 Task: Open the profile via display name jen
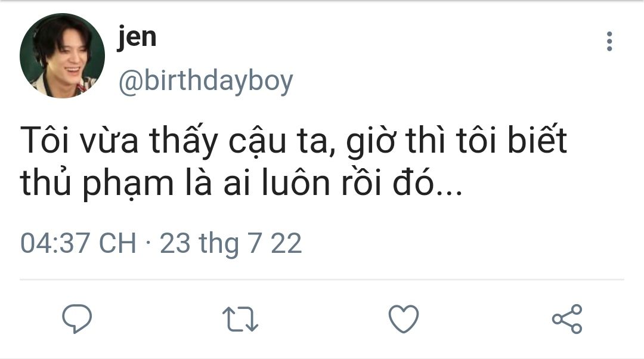[x=137, y=38]
